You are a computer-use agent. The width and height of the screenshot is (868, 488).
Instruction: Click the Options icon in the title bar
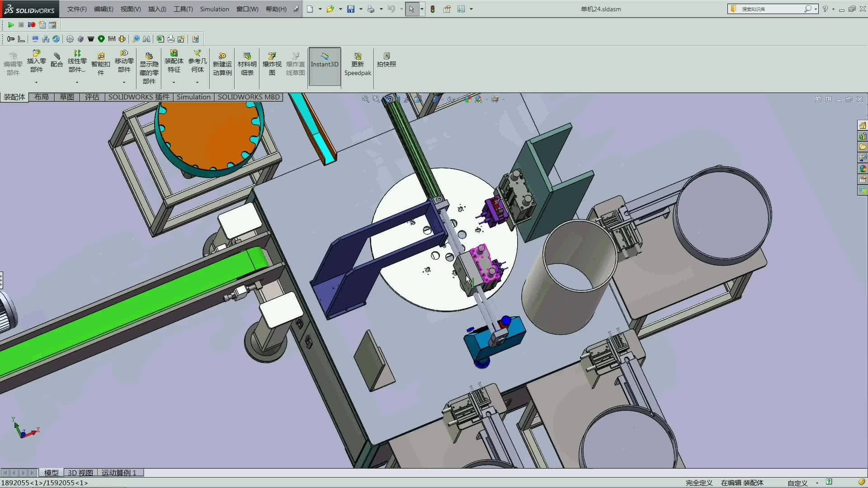[x=461, y=9]
